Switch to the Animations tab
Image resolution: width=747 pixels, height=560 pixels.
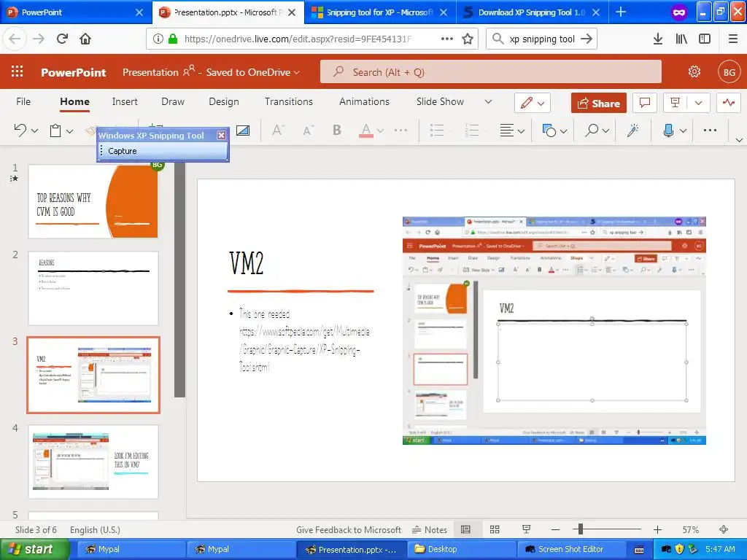(x=364, y=101)
